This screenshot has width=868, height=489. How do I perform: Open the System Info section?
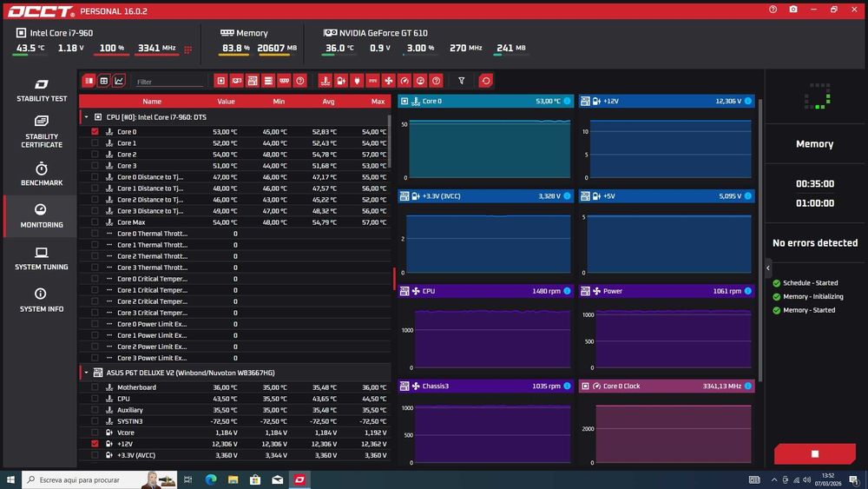41,300
